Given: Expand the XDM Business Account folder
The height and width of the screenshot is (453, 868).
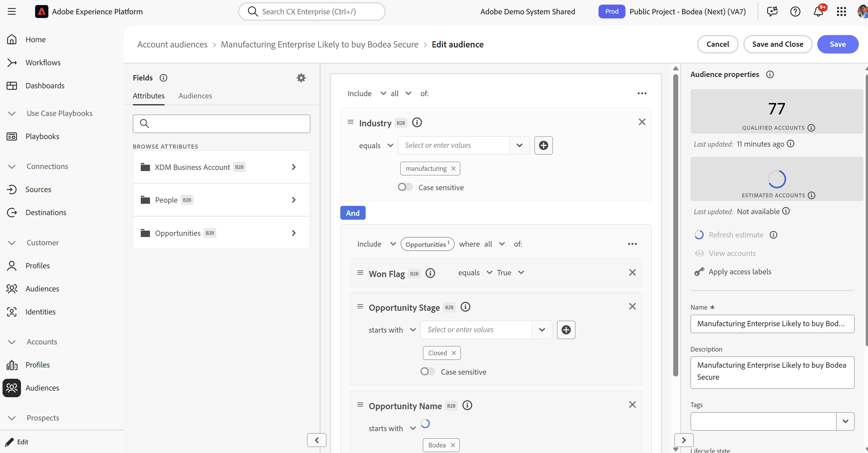Looking at the screenshot, I should (x=221, y=167).
